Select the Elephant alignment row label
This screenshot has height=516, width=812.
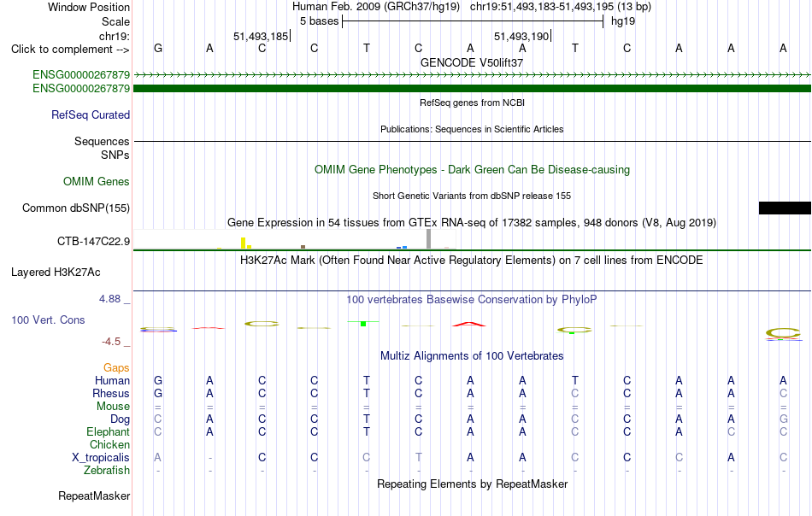[x=109, y=432]
